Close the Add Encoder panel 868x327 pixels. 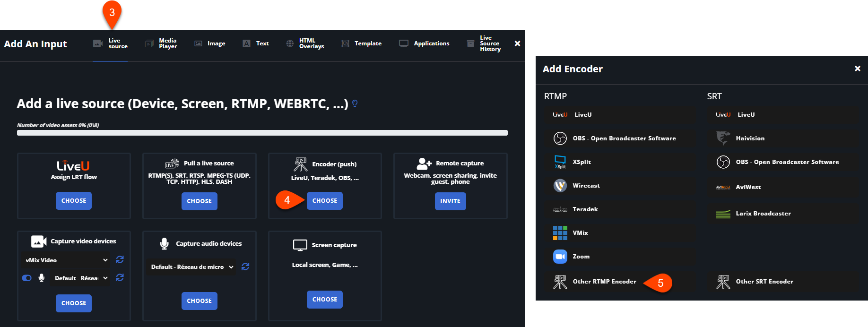[857, 69]
